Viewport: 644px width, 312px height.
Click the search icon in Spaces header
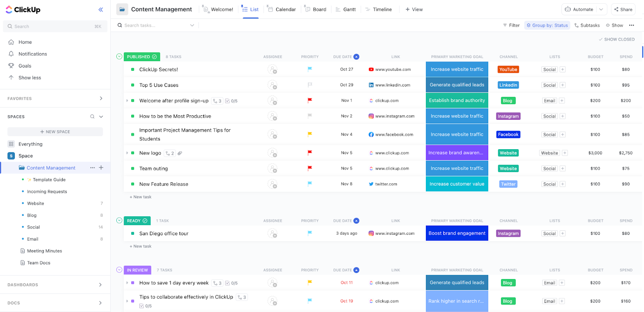92,117
